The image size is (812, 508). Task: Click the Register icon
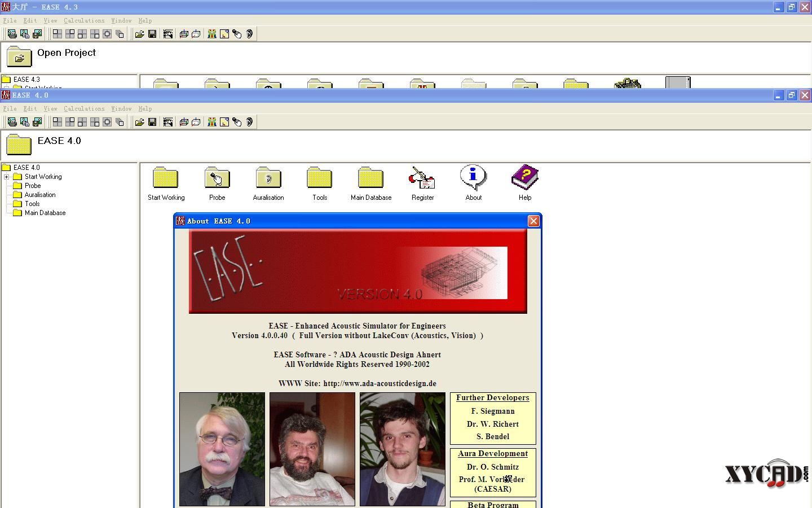click(x=422, y=177)
